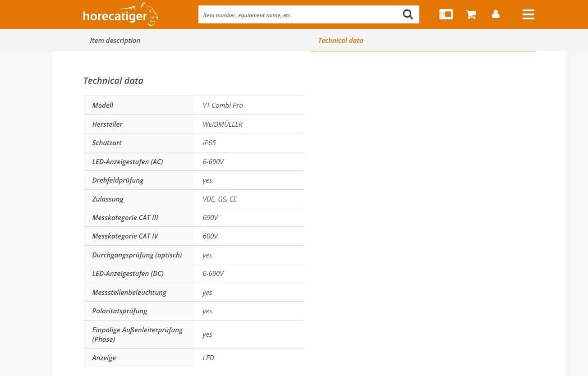Select the Schutzart label
The image size is (588, 376).
[x=107, y=142]
